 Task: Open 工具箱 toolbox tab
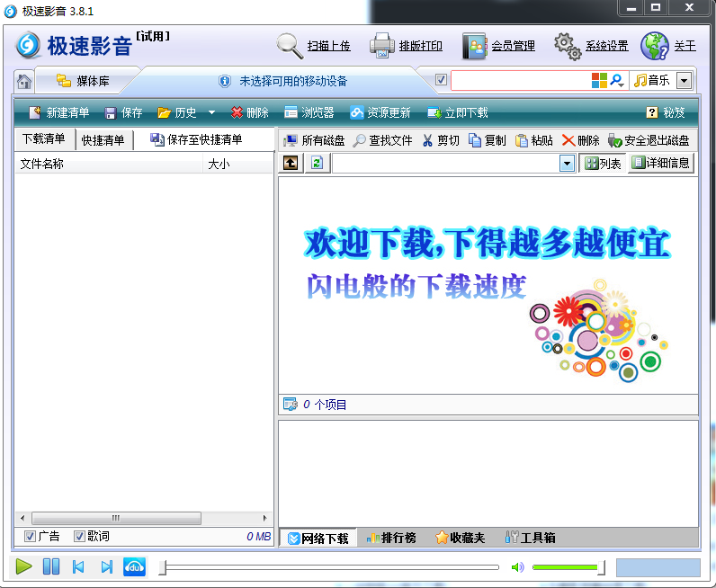[531, 538]
